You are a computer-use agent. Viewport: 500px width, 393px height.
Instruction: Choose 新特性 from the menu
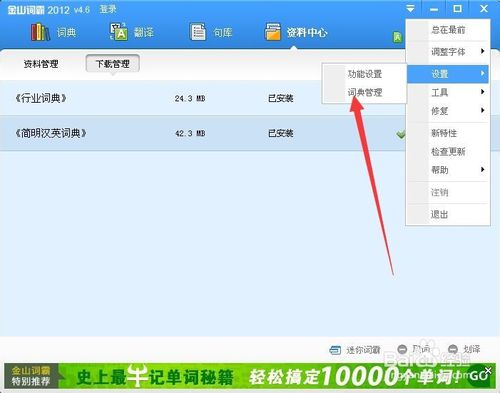(448, 133)
